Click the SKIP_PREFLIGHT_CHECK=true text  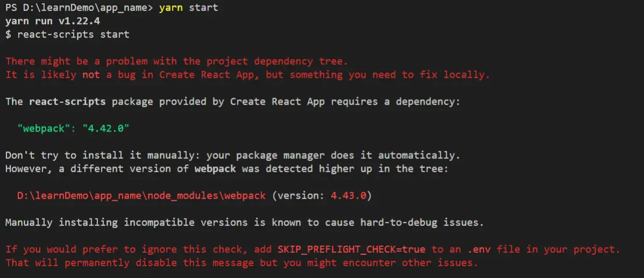[352, 250]
